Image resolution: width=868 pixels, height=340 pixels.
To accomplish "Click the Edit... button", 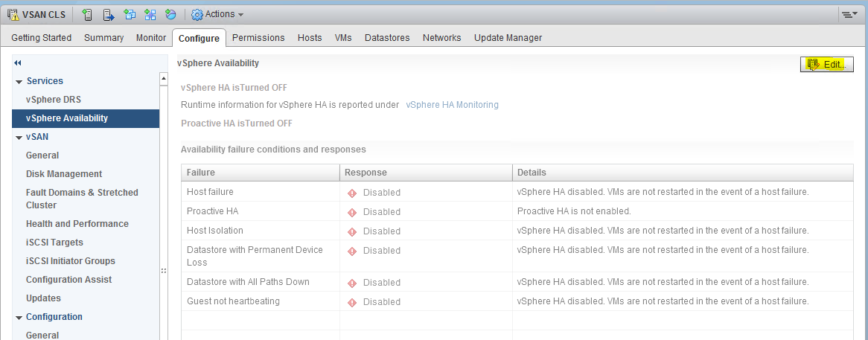I will [827, 65].
